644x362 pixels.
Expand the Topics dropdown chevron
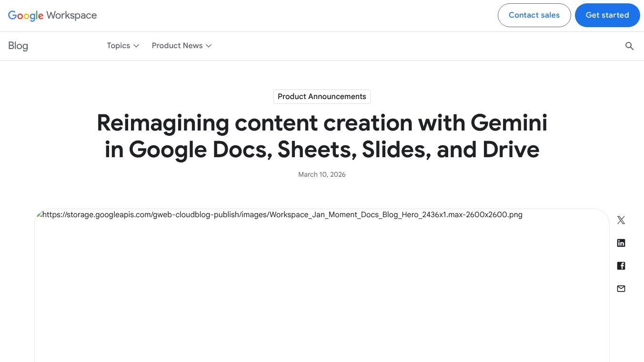136,46
